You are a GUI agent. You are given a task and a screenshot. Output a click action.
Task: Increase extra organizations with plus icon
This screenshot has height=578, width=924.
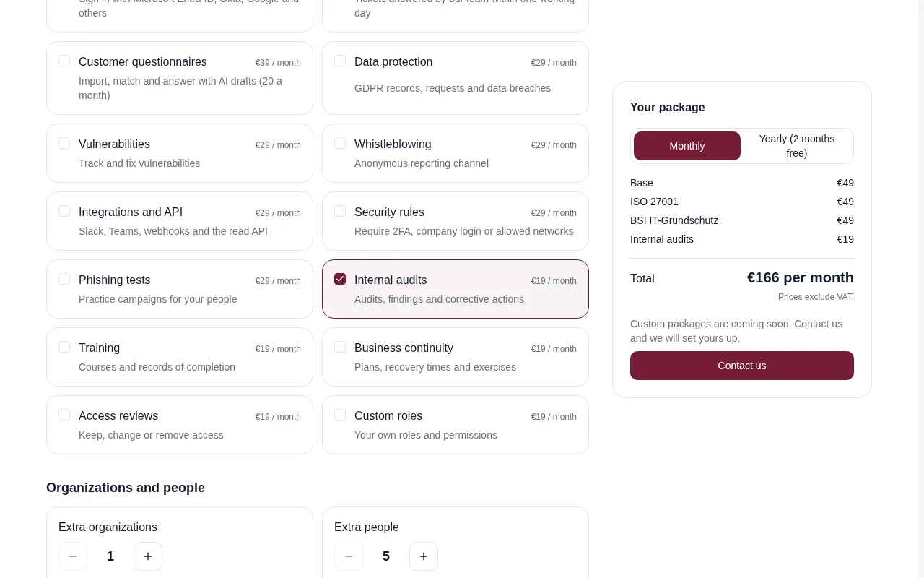coord(148,556)
